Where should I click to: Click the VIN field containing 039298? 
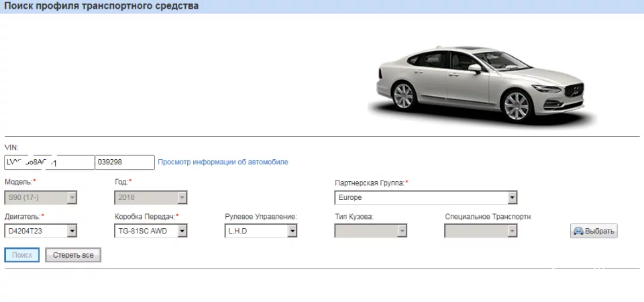pos(125,162)
